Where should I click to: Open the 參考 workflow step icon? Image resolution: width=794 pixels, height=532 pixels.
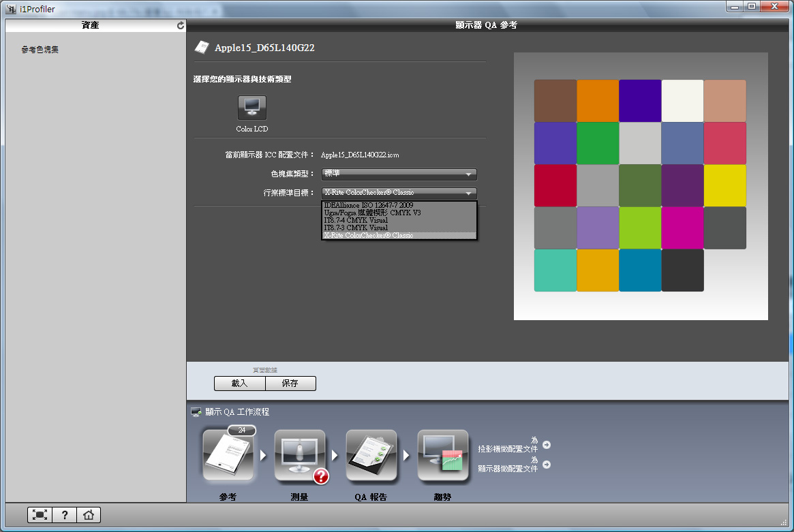pos(228,456)
